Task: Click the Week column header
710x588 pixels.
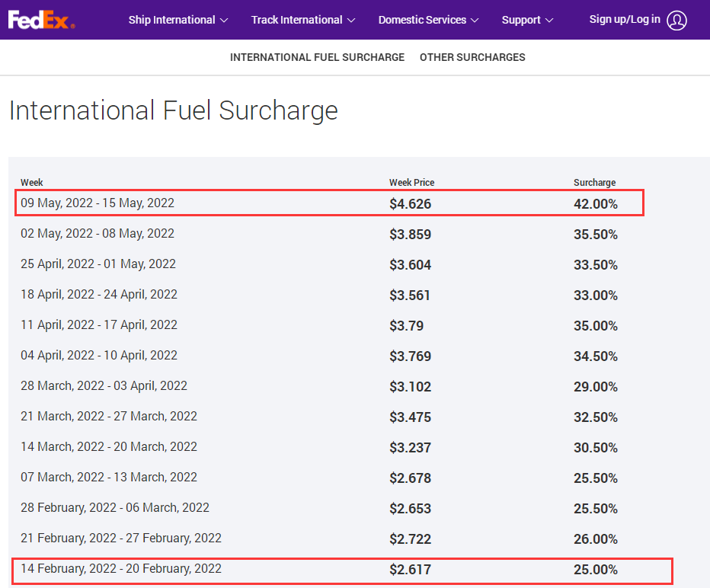Action: (32, 183)
